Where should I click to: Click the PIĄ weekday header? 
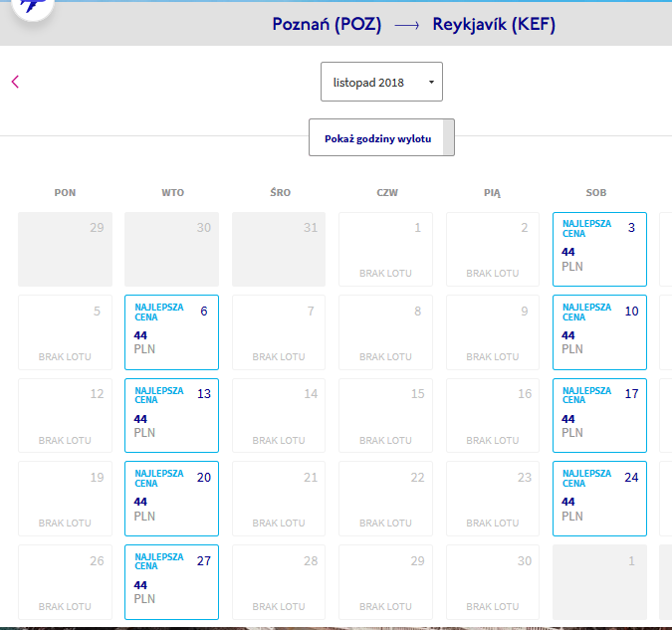pyautogui.click(x=492, y=193)
